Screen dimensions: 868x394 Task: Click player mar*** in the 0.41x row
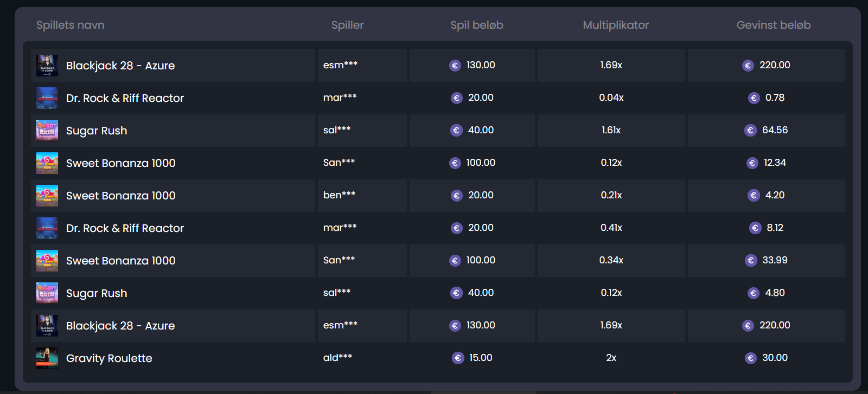tap(340, 228)
